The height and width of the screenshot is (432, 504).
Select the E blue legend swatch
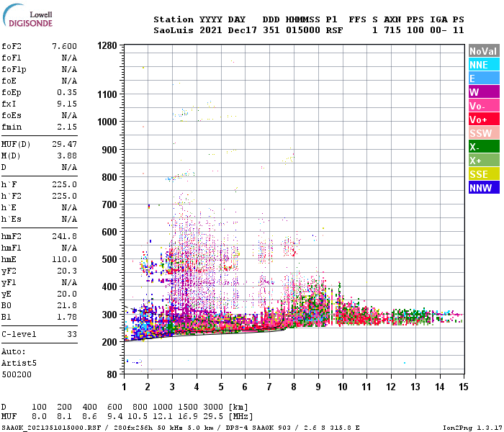(x=484, y=78)
